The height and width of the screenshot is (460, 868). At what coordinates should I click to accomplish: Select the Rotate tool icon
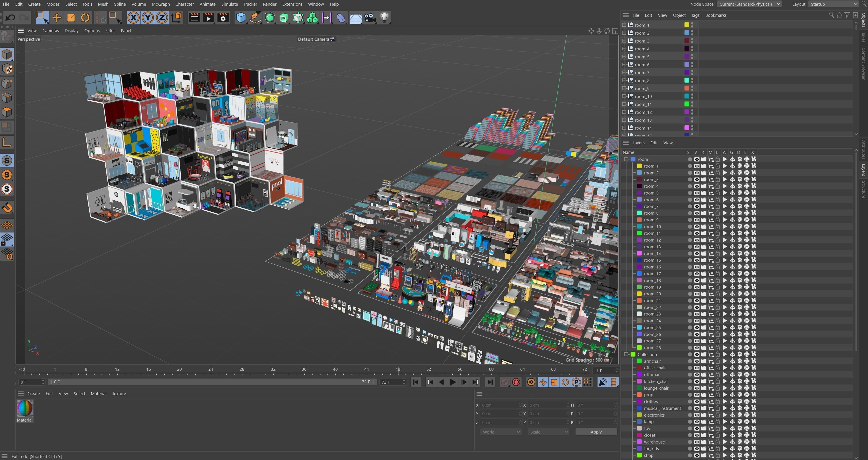point(85,17)
